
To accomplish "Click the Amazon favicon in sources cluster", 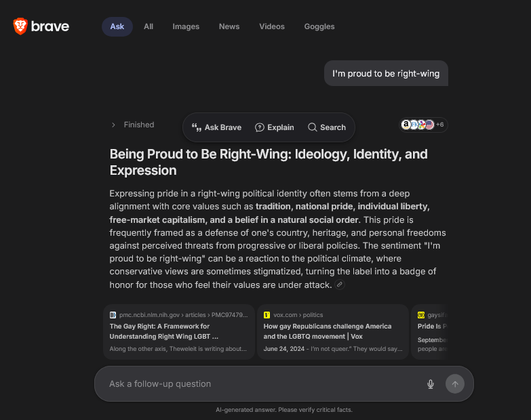I will click(406, 125).
